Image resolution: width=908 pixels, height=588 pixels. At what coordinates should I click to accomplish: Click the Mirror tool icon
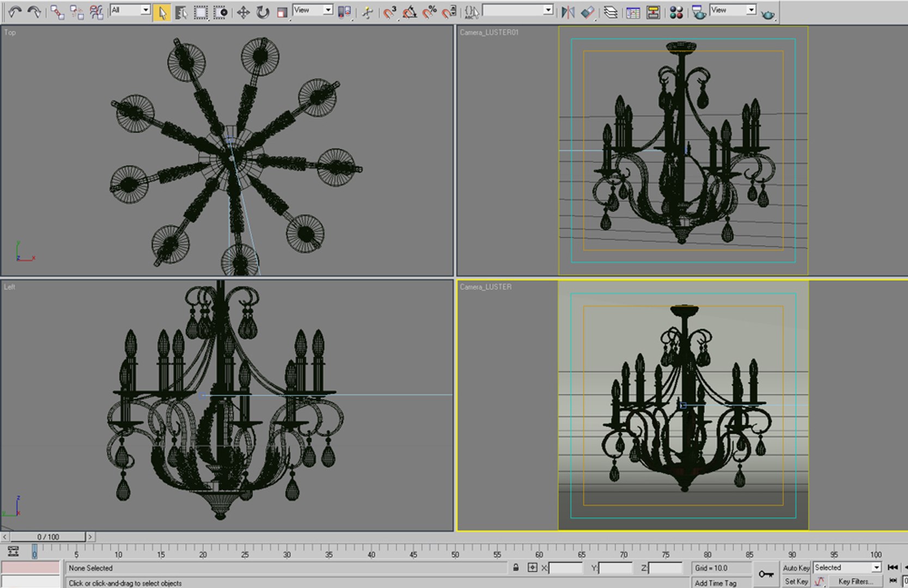[x=568, y=12]
